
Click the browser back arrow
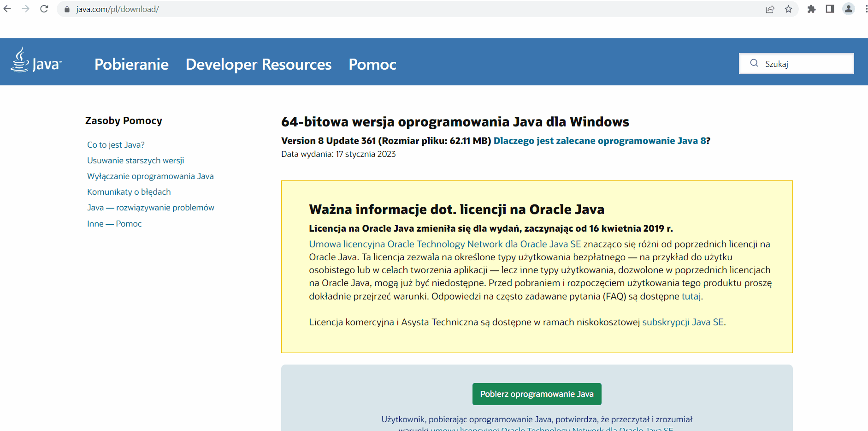pyautogui.click(x=7, y=9)
